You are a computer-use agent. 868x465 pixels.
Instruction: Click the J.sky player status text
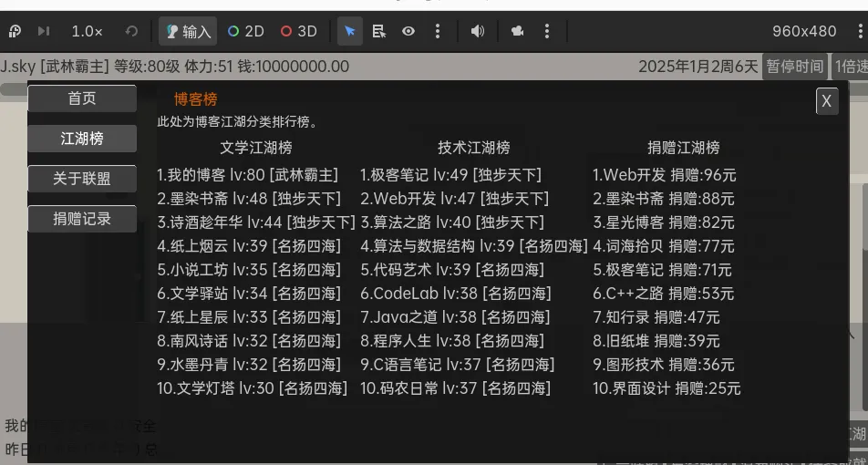[174, 67]
